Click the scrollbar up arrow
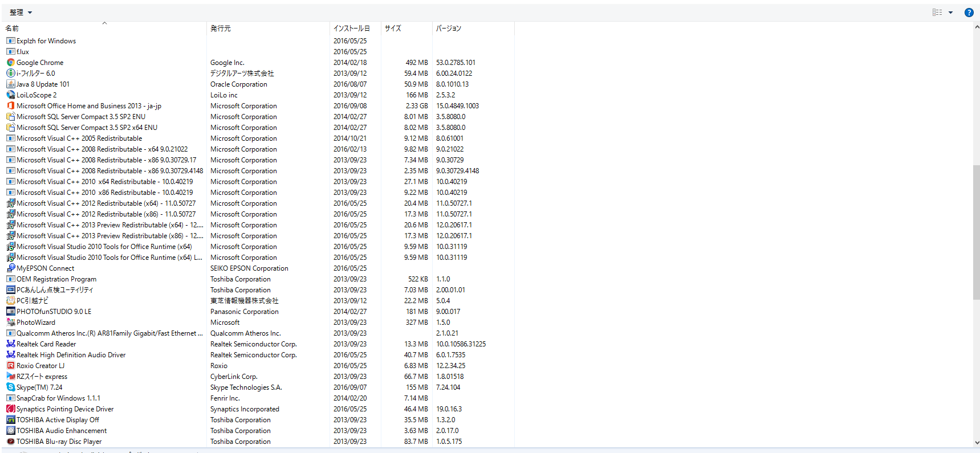980x453 pixels. 976,26
